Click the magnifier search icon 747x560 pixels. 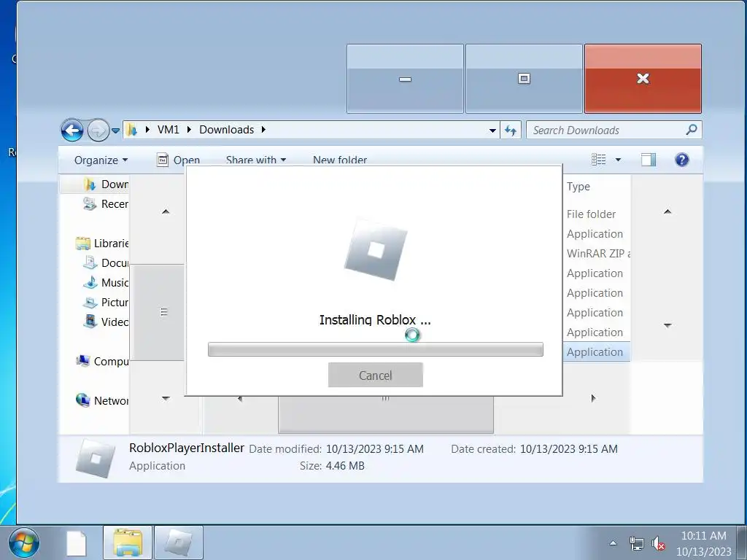coord(692,130)
